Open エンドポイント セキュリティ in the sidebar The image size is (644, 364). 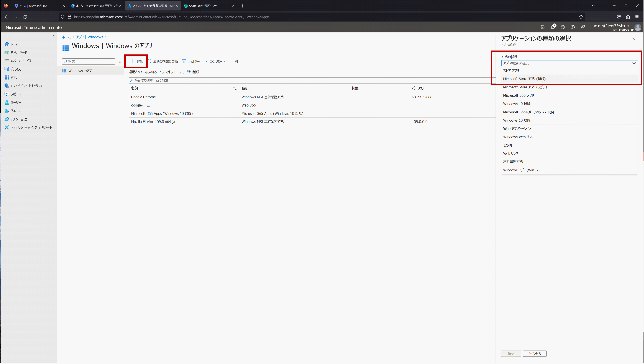24,86
